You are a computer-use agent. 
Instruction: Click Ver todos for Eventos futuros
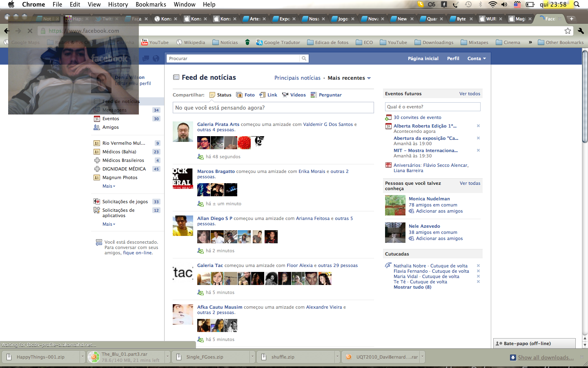(x=470, y=94)
